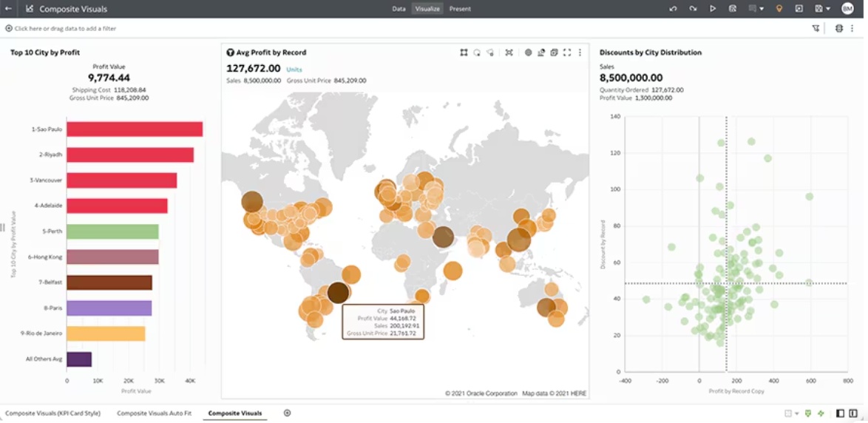The width and height of the screenshot is (868, 423).
Task: Click the purple 8-Paris bar
Action: pos(109,308)
